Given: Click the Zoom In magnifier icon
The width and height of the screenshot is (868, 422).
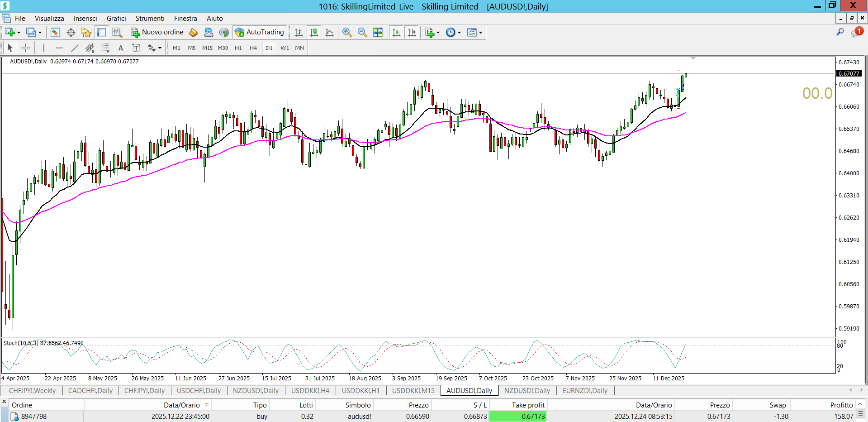Looking at the screenshot, I should point(346,32).
